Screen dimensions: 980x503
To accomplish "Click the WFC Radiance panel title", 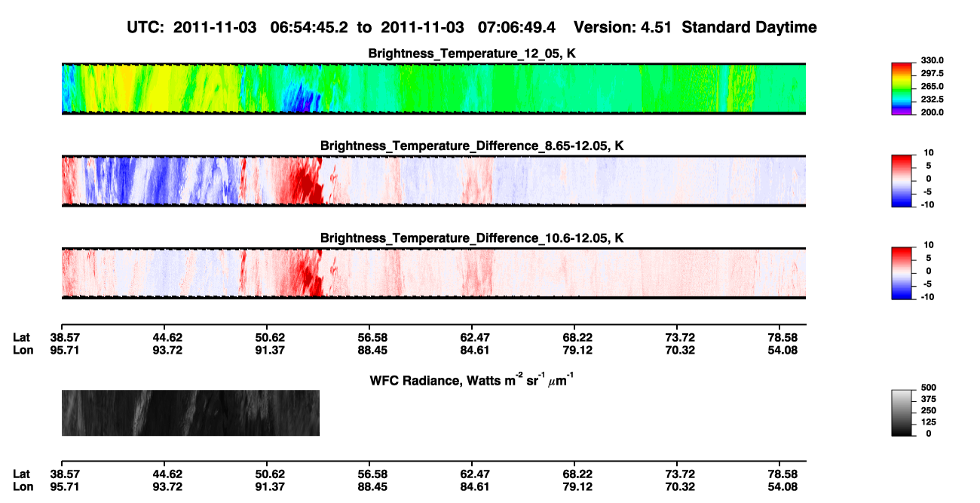I will [472, 379].
